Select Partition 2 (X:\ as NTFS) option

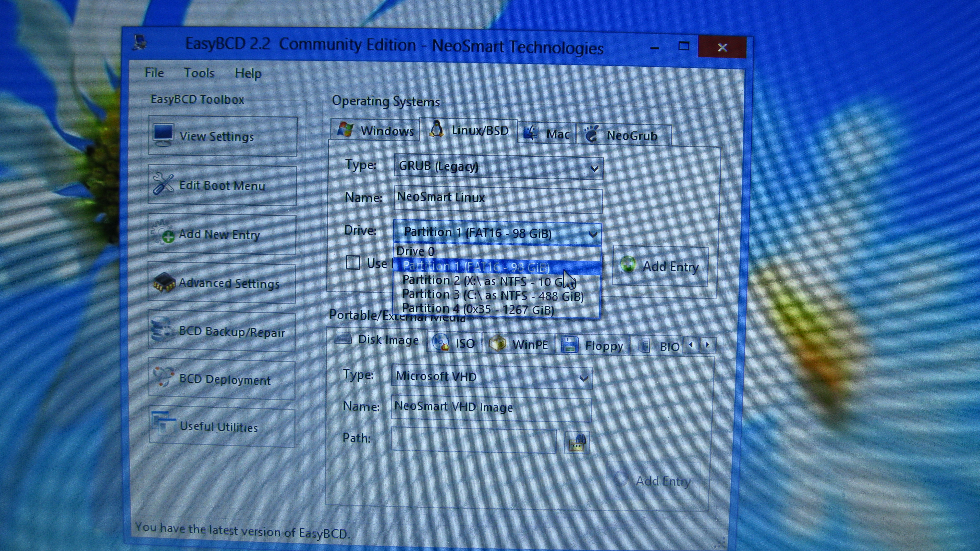tap(497, 281)
